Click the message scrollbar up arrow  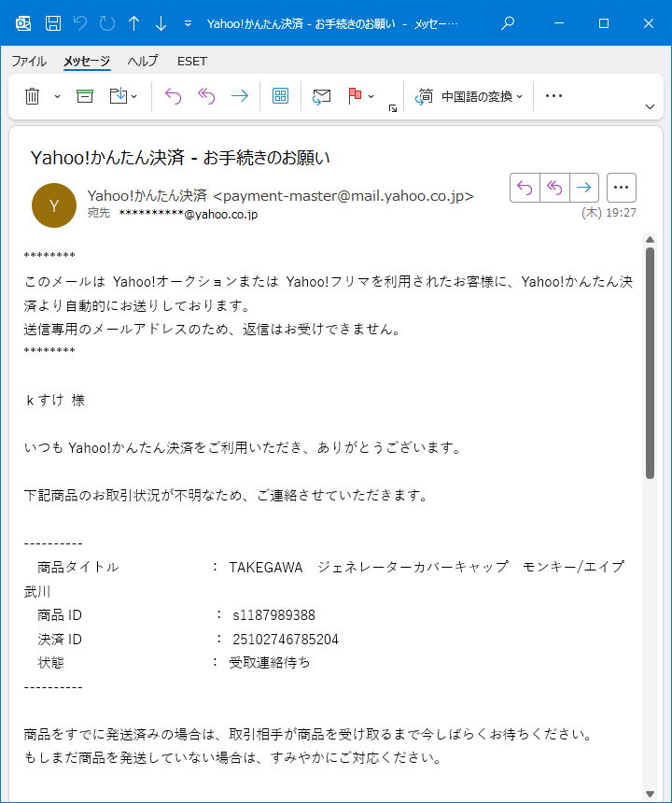(x=650, y=240)
